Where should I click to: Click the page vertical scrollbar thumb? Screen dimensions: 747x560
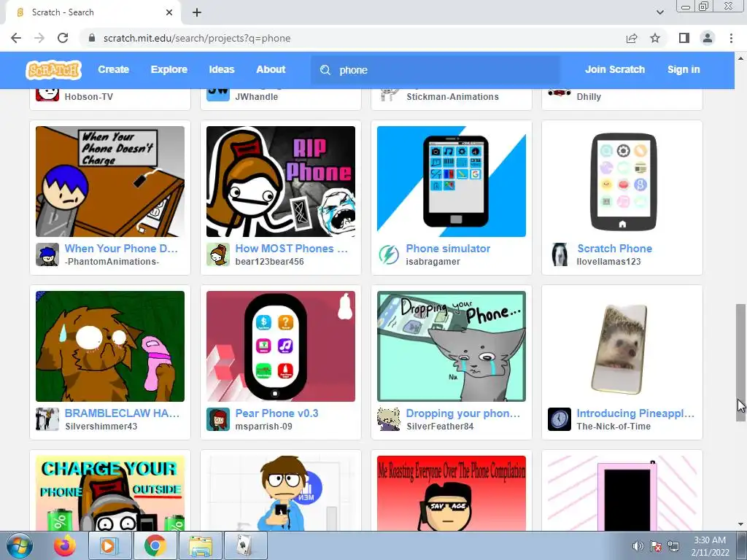point(740,362)
